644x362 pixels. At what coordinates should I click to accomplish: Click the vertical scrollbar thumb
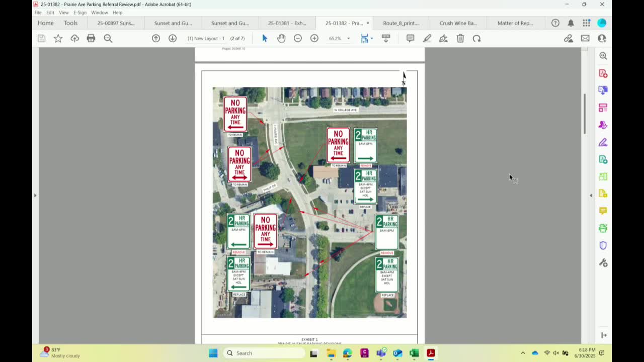pyautogui.click(x=584, y=114)
